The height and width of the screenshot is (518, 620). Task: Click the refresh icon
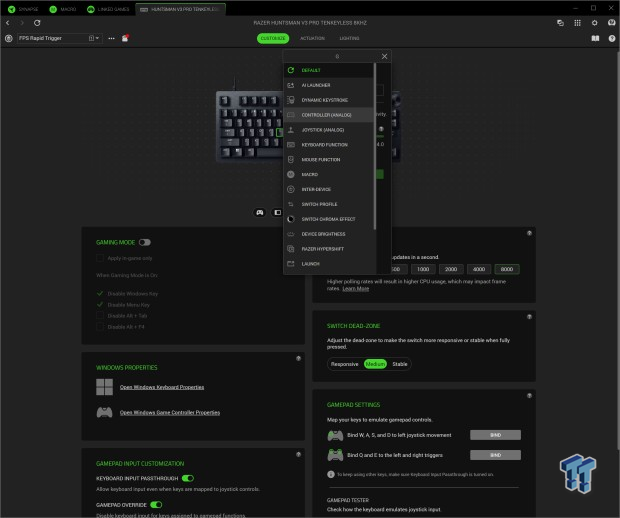pos(37,23)
